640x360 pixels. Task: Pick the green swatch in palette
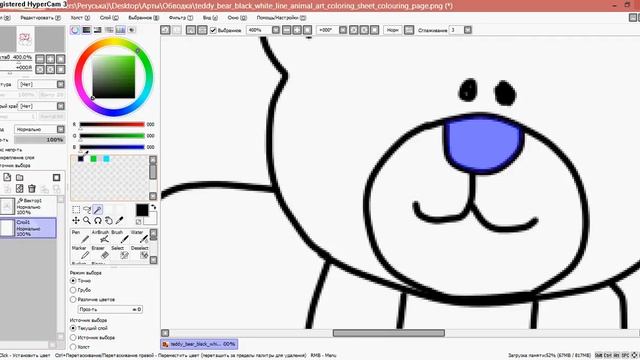[x=93, y=159]
